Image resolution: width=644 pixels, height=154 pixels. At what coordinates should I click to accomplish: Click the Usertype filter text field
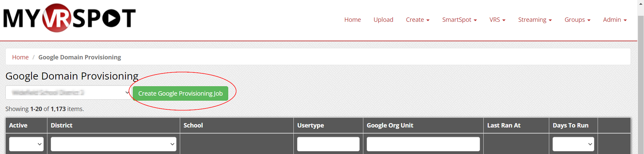[328, 144]
